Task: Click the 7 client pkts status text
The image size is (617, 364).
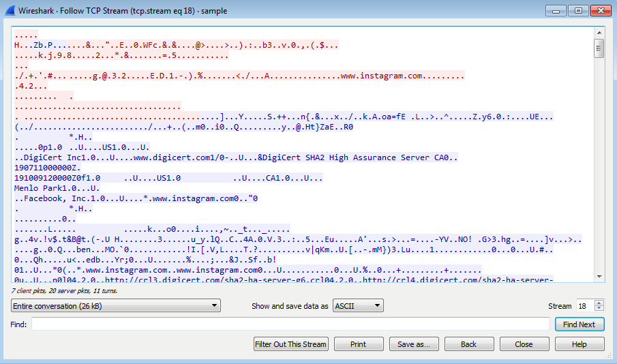Action: pyautogui.click(x=28, y=291)
